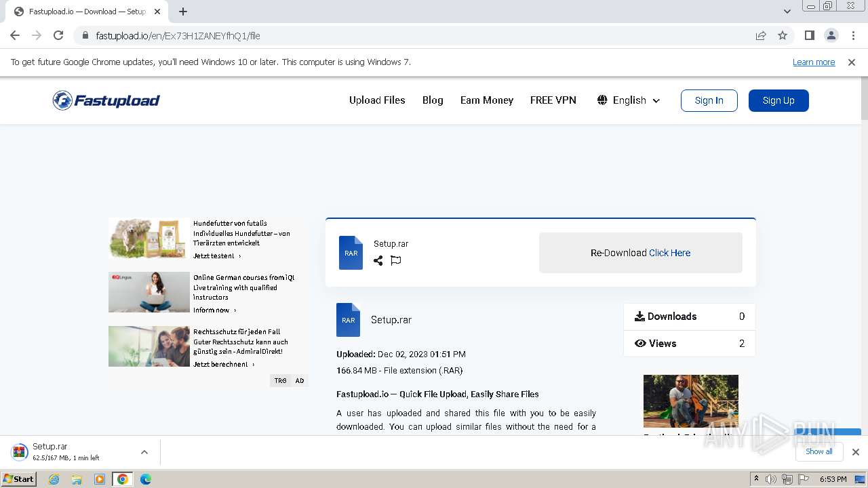Share the Setup.rar file via share icon
Screen dimensions: 868x488
[378, 260]
